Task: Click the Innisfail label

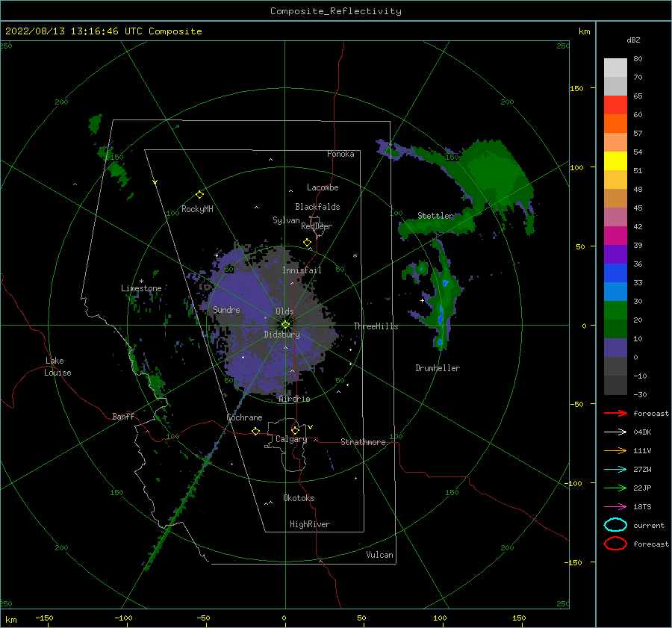Action: (x=302, y=270)
